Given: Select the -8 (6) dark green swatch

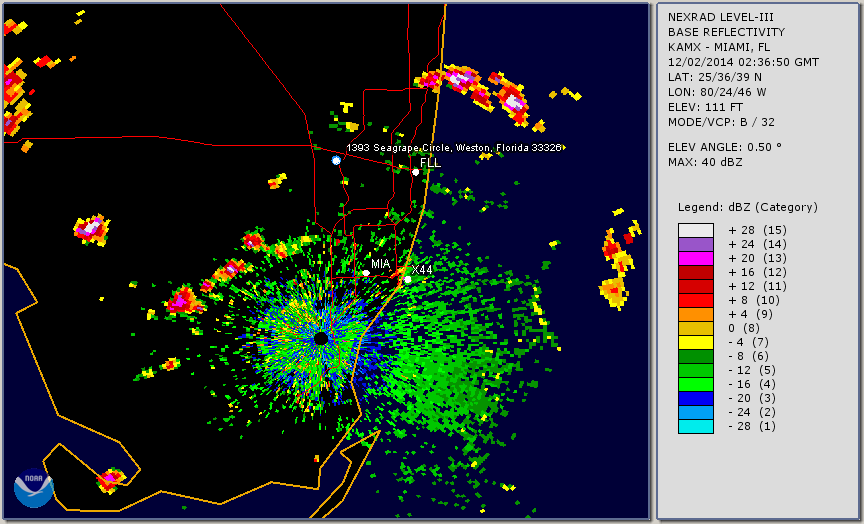Looking at the screenshot, I should pyautogui.click(x=695, y=356).
